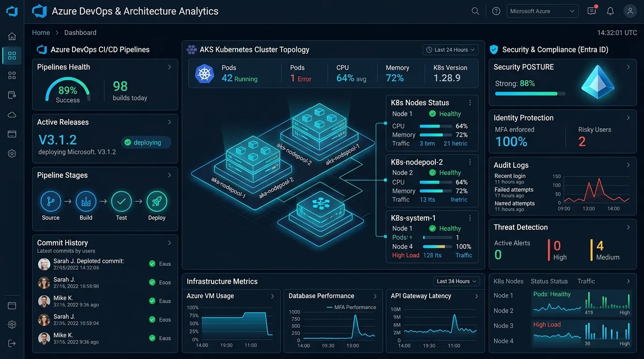The image size is (644, 359).
Task: Expand the Azure VM Usage chart chevron
Action: click(272, 296)
